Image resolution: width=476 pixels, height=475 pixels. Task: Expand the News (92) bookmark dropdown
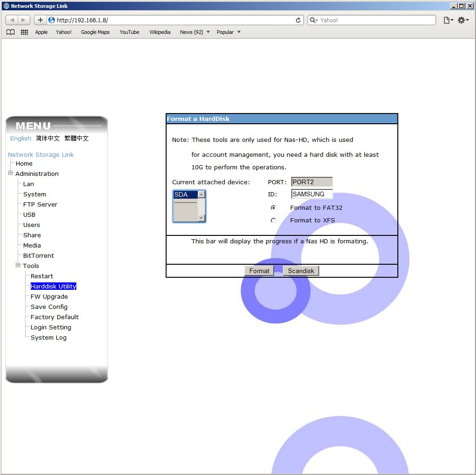[x=208, y=32]
